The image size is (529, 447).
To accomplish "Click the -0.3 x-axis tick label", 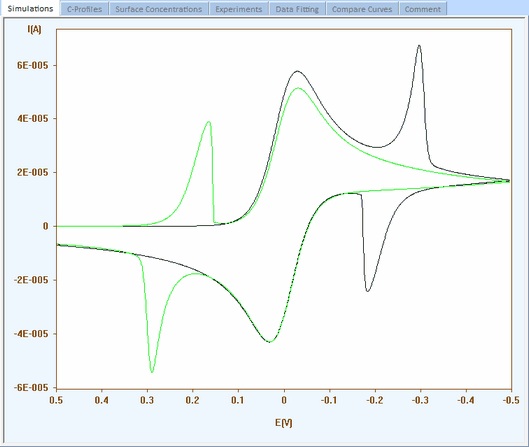I will 420,400.
